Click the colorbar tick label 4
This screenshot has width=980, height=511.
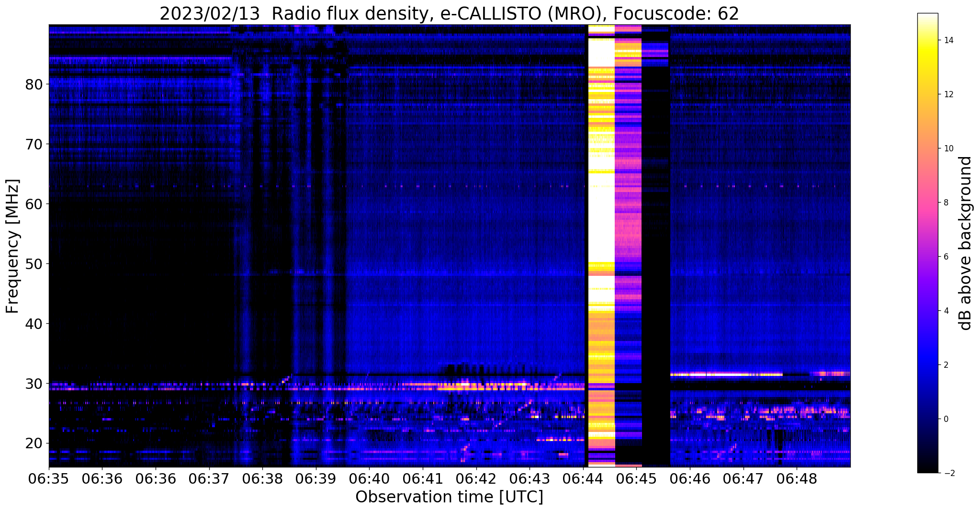pyautogui.click(x=946, y=311)
